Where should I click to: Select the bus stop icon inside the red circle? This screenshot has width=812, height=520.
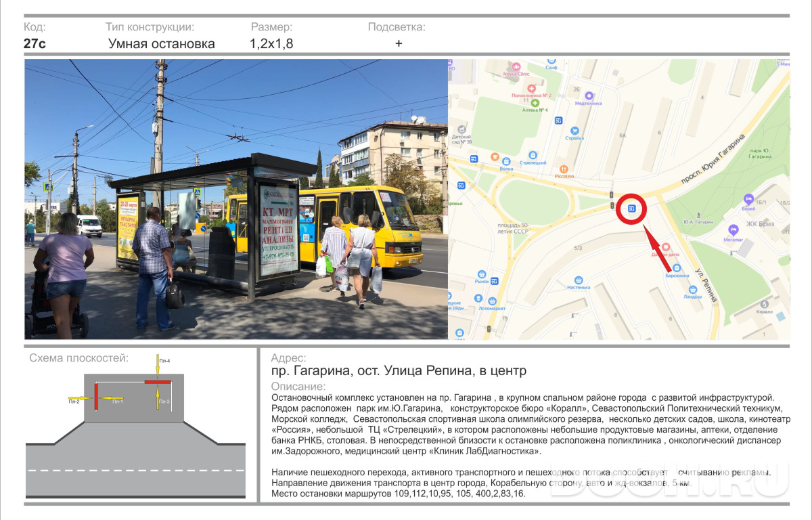631,209
